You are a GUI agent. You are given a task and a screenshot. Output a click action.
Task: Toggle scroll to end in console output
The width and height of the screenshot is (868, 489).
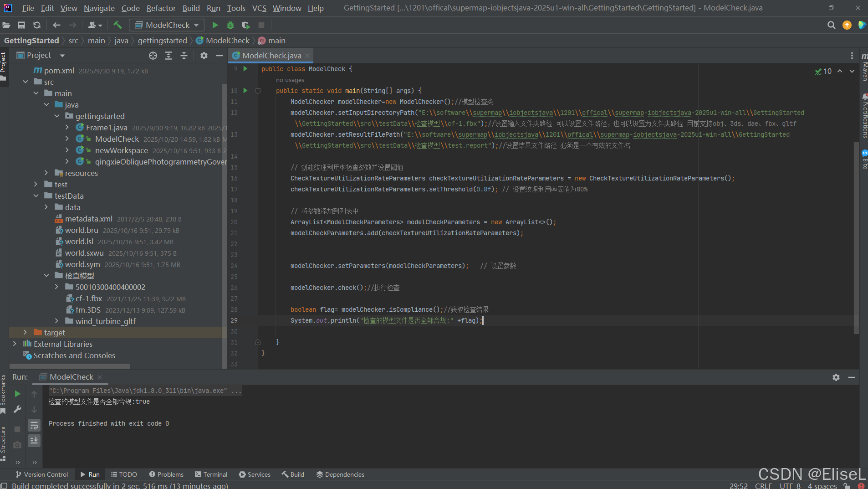point(34,440)
